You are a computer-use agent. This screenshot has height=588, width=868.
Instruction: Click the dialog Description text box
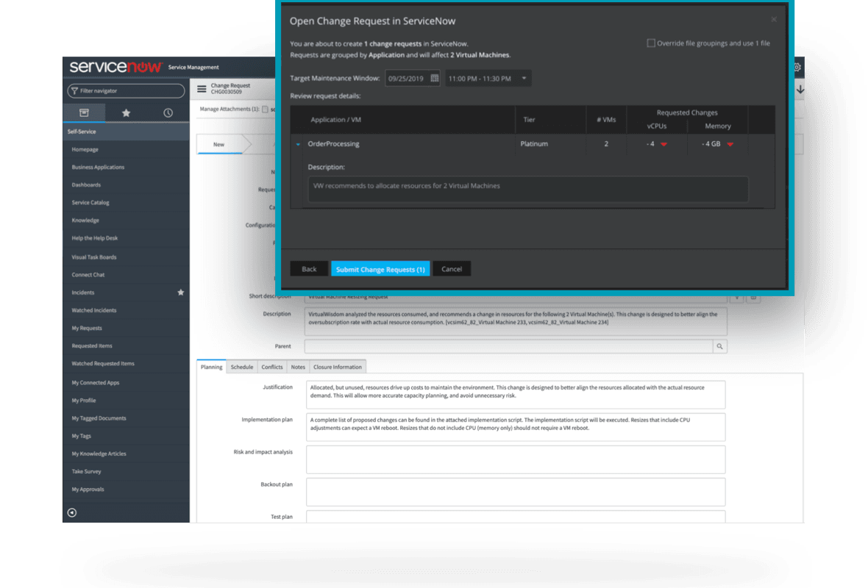528,189
